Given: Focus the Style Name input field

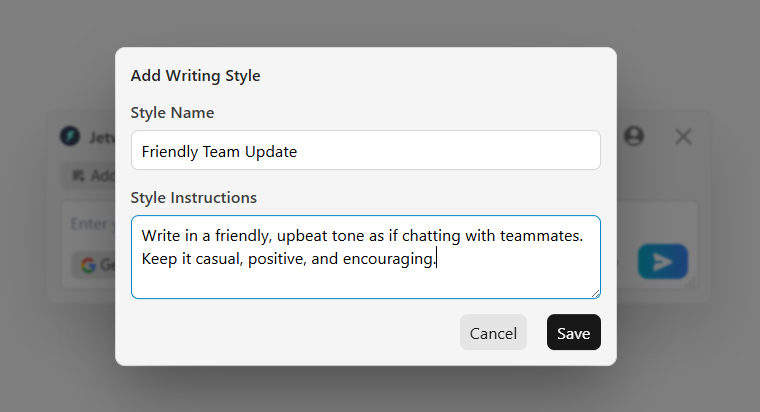Looking at the screenshot, I should 365,151.
